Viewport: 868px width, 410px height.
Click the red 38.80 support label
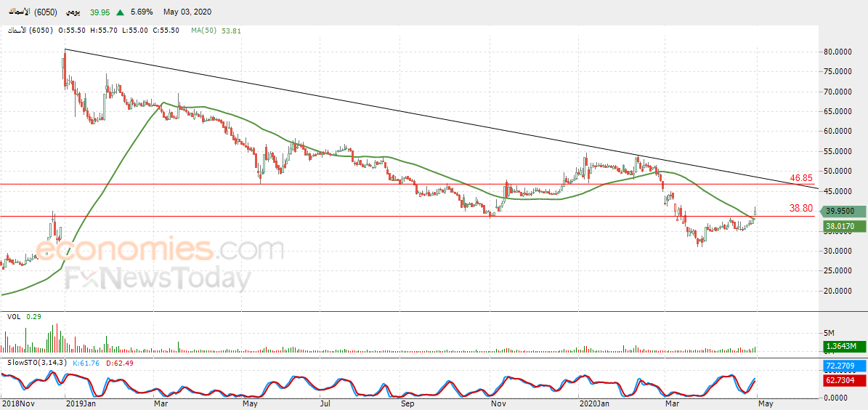(x=801, y=209)
